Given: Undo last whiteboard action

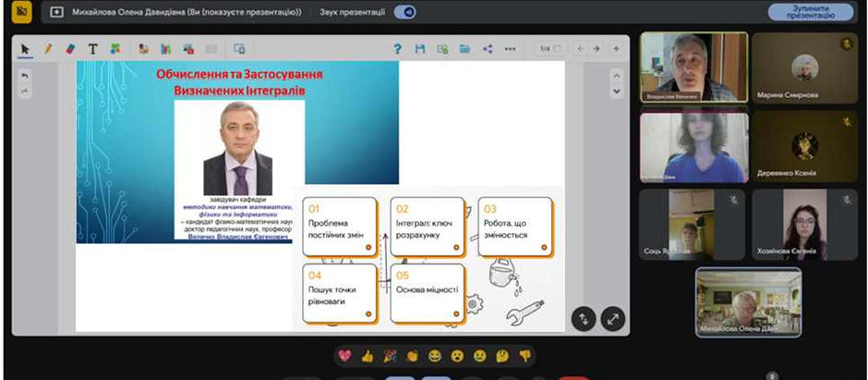Looking at the screenshot, I should click(24, 77).
